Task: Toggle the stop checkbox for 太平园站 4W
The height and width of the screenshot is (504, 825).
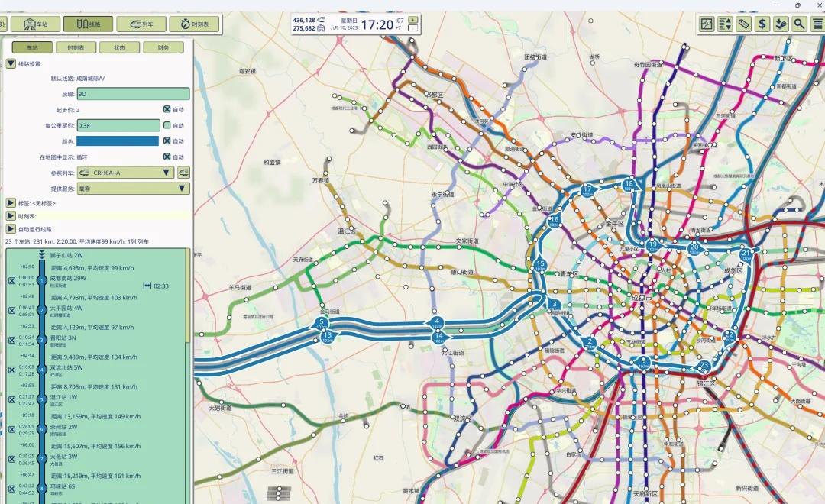Action: (11, 310)
